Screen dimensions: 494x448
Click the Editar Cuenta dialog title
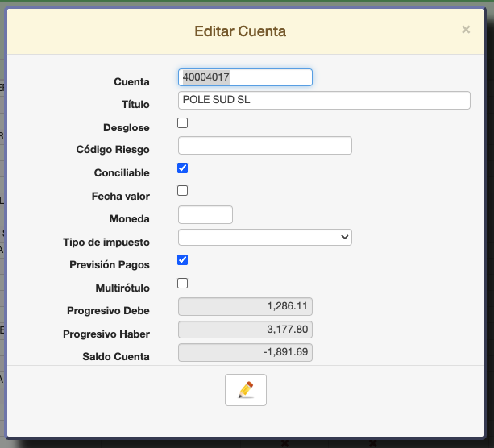[240, 32]
